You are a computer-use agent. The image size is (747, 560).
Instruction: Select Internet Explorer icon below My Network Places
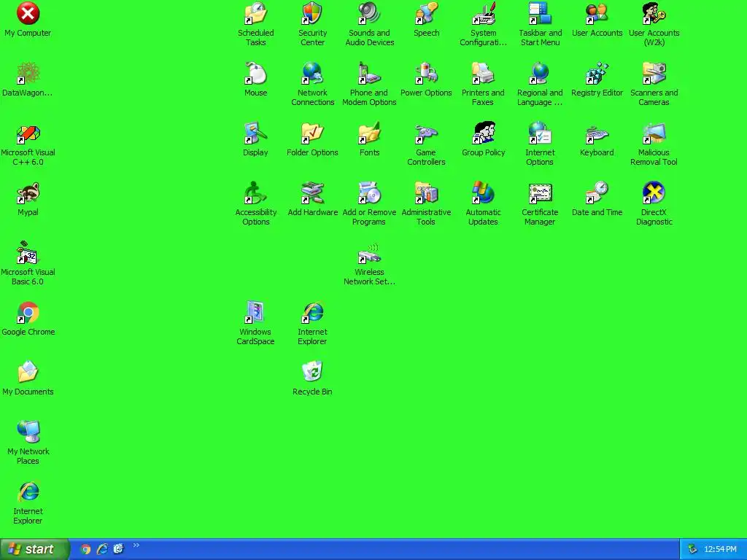pyautogui.click(x=28, y=492)
